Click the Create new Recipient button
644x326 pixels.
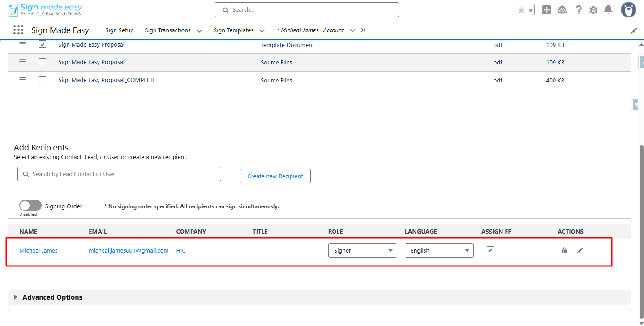coord(275,176)
